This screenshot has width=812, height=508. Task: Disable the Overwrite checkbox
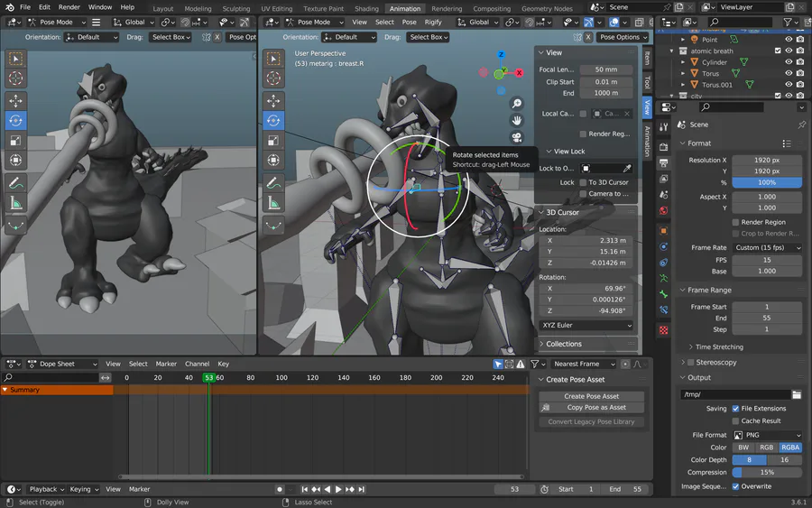(x=735, y=486)
